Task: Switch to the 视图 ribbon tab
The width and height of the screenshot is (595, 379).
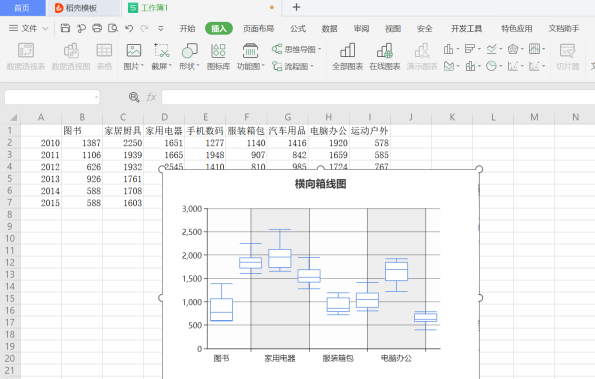Action: [393, 28]
